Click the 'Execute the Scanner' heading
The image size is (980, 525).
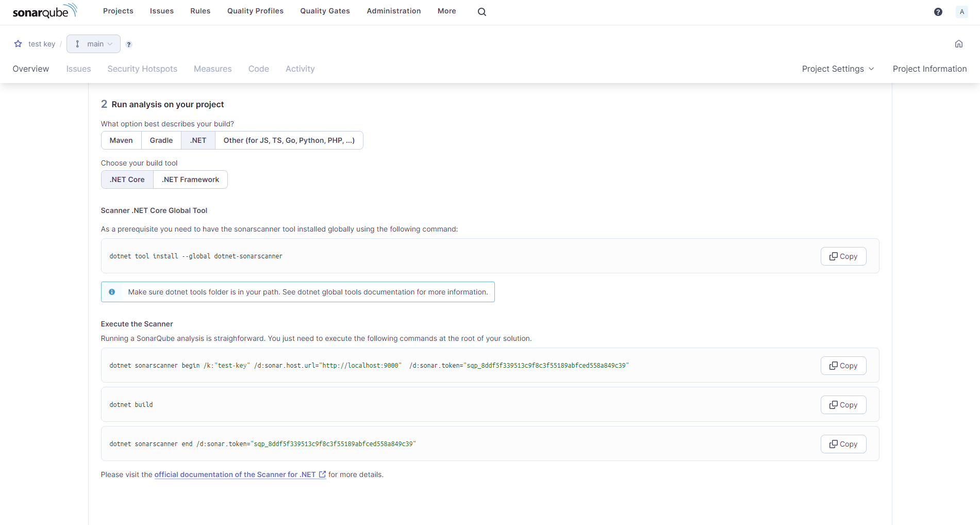(x=137, y=324)
